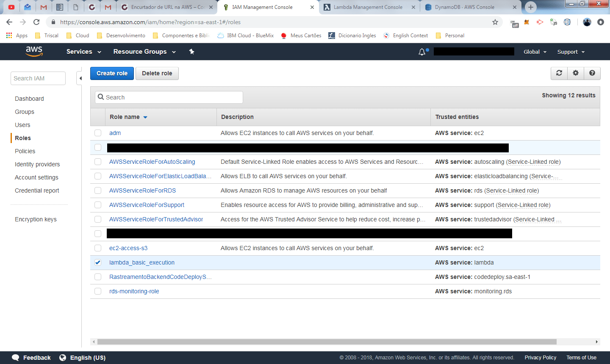Open a new browser tab
The width and height of the screenshot is (610, 364).
(530, 7)
